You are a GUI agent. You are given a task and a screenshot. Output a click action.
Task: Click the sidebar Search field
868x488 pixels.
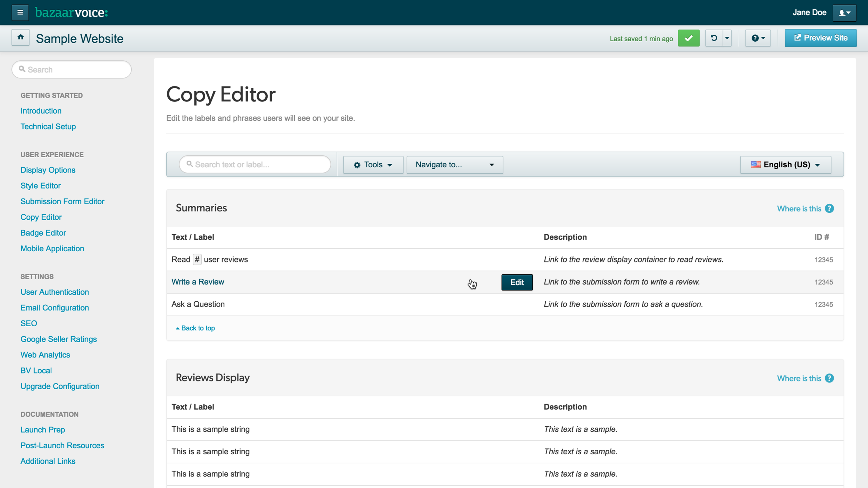pyautogui.click(x=72, y=69)
